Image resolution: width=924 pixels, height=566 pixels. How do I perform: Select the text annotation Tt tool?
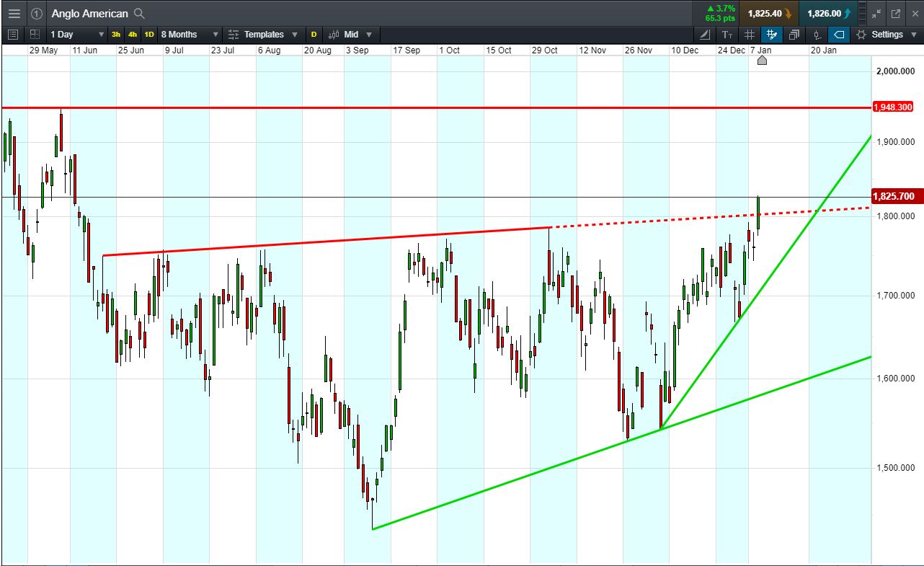click(727, 35)
